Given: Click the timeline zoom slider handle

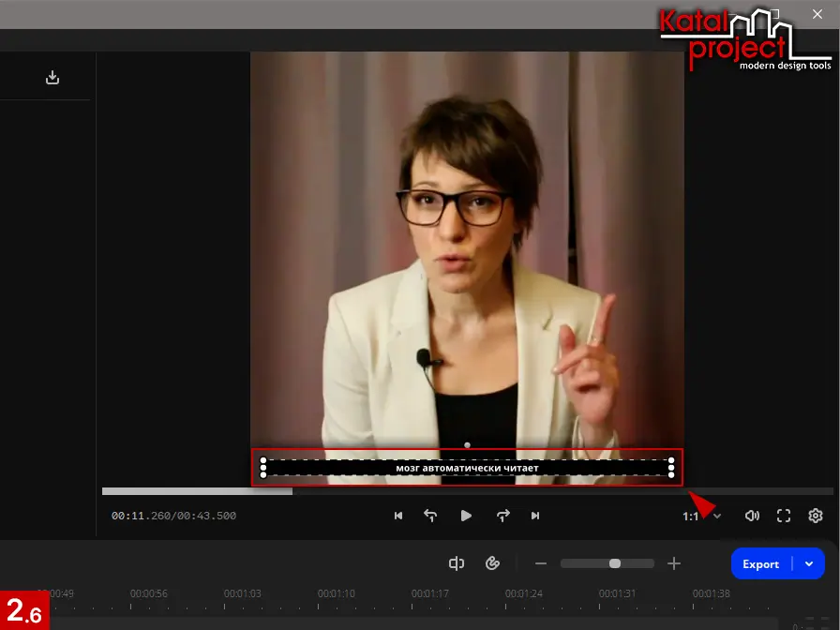Looking at the screenshot, I should pyautogui.click(x=614, y=563).
